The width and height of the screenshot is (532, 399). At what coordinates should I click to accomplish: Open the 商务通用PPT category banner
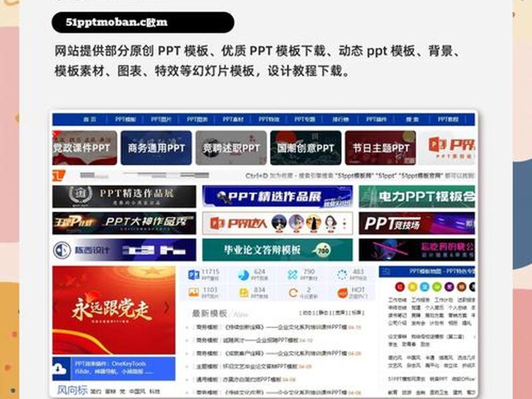point(156,148)
